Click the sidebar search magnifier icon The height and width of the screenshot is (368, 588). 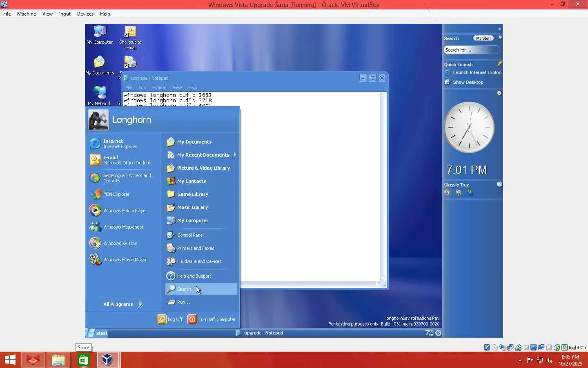[499, 38]
